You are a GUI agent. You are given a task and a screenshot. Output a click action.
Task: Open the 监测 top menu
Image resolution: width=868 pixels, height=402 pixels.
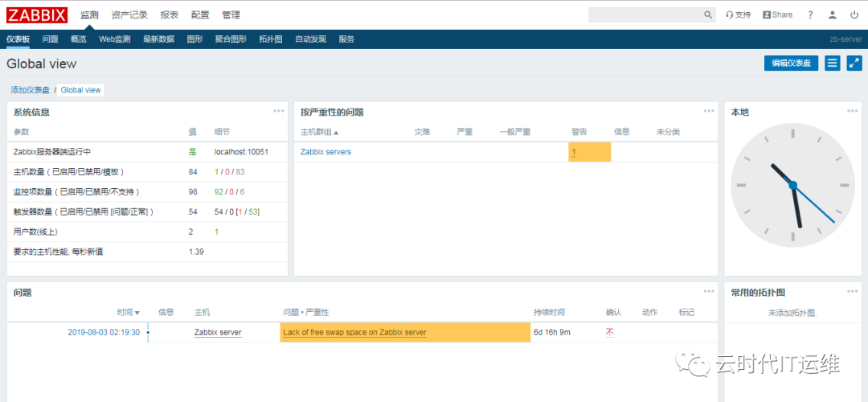89,15
